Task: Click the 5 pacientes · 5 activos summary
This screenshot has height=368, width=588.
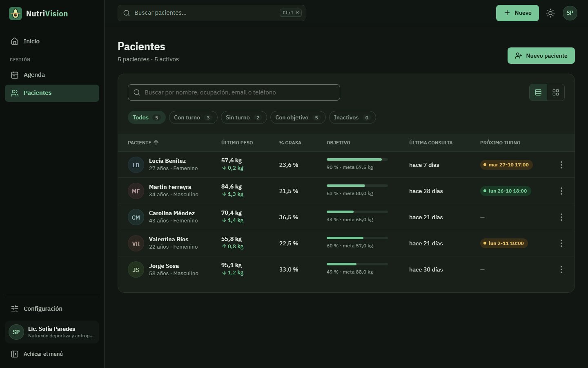Action: pyautogui.click(x=148, y=59)
